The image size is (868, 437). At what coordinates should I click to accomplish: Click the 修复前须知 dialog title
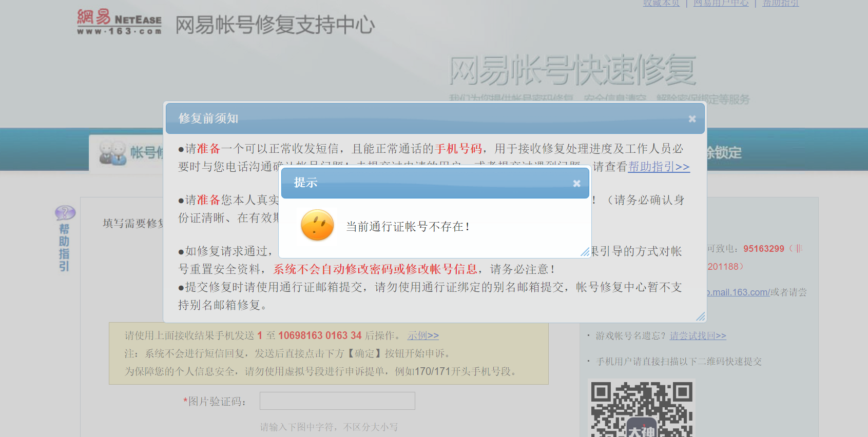[208, 118]
